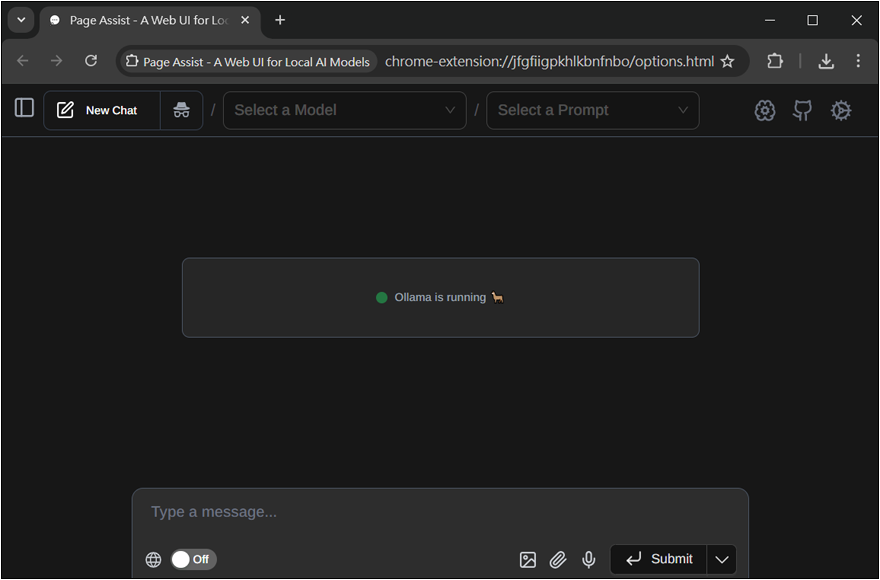880x580 pixels.
Task: Upload an image using picture icon
Action: click(528, 559)
